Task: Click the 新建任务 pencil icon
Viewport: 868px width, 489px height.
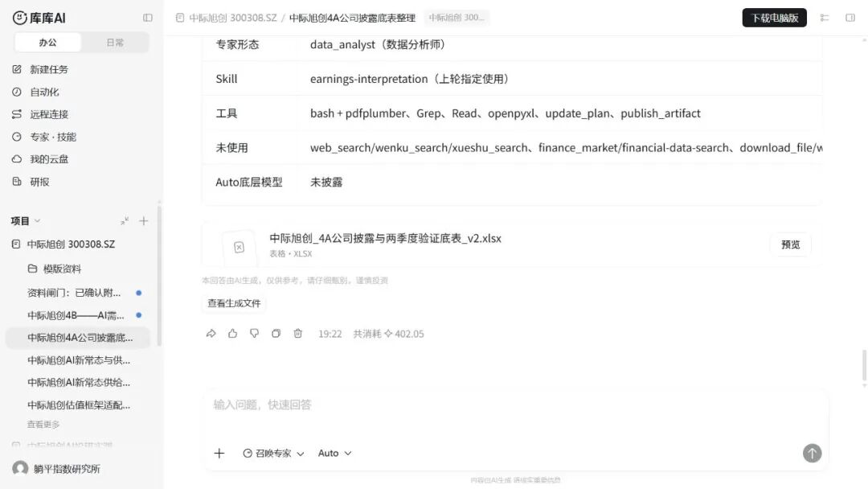Action: point(17,69)
